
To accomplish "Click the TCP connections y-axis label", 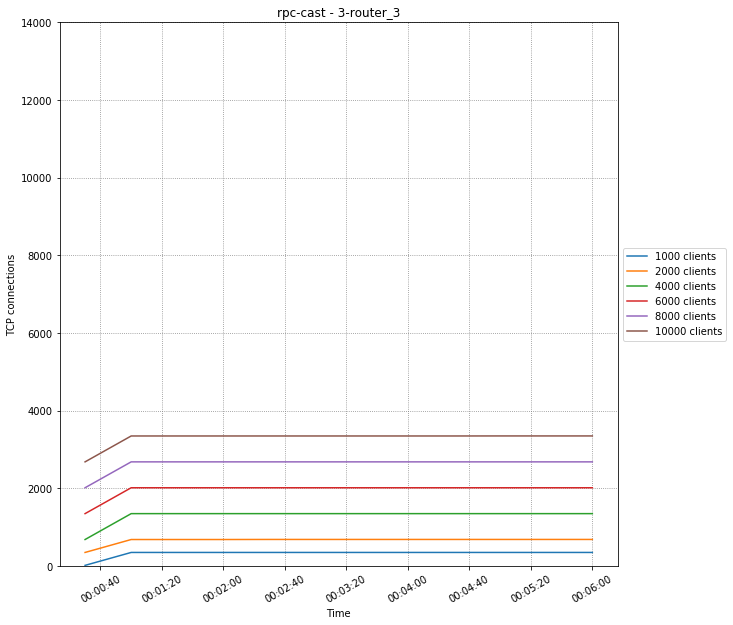I will coord(12,294).
